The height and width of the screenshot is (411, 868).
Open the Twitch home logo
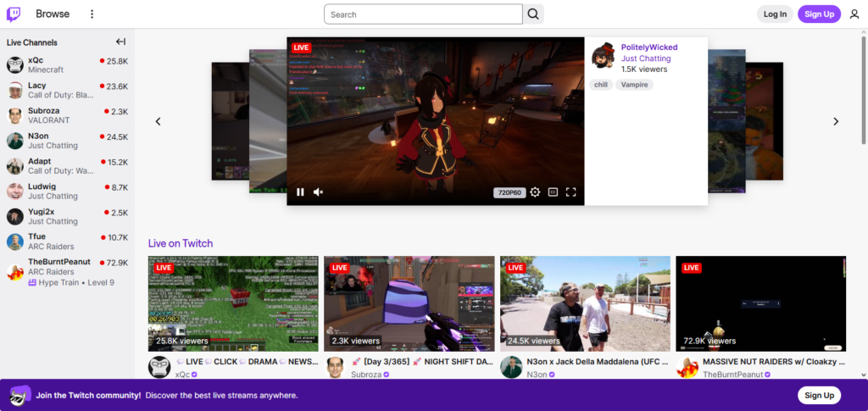point(14,14)
